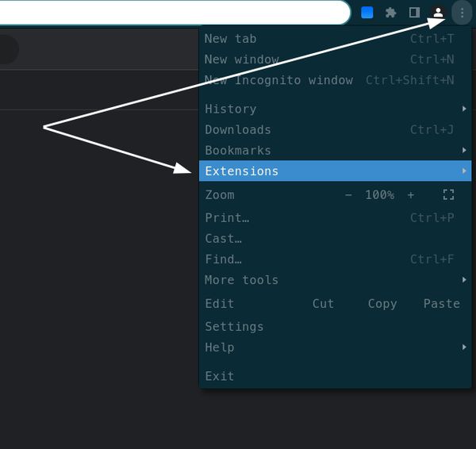Toggle the side panel icon

(x=414, y=13)
